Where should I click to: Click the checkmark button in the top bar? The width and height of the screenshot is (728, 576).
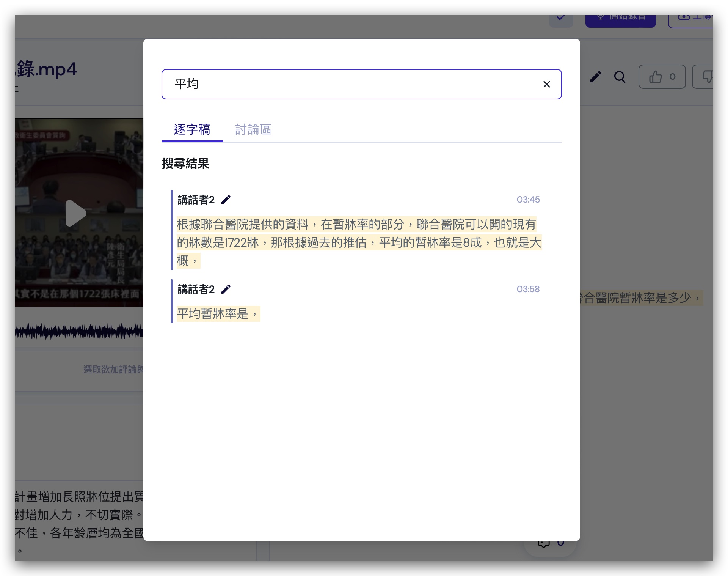click(561, 20)
